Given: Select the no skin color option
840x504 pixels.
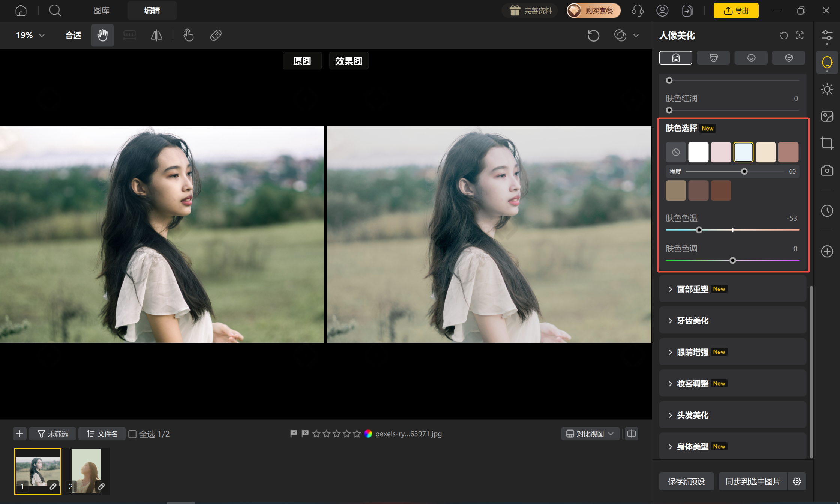Looking at the screenshot, I should click(x=676, y=152).
